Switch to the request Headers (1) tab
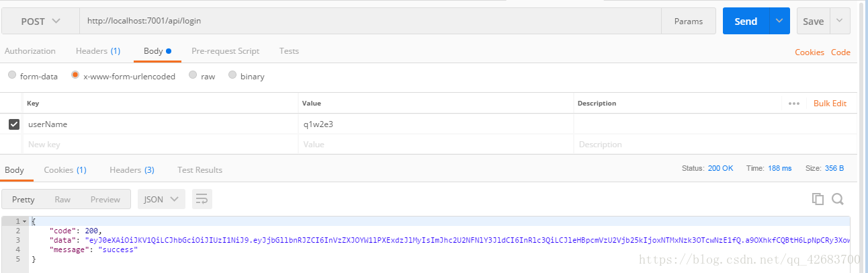Viewport: 868px width, 273px height. tap(98, 51)
